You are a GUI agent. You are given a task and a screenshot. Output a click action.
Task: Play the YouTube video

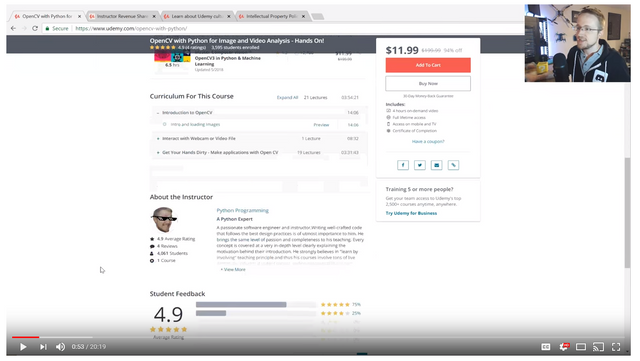coord(23,347)
